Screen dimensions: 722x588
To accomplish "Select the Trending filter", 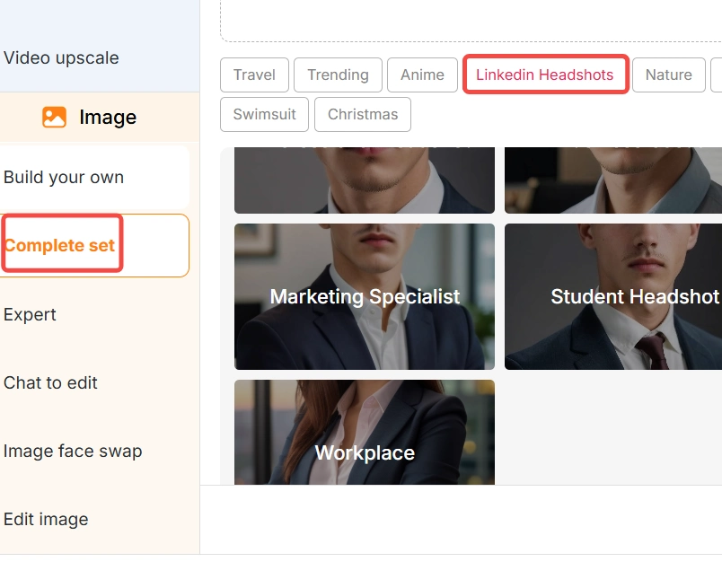I will click(338, 75).
